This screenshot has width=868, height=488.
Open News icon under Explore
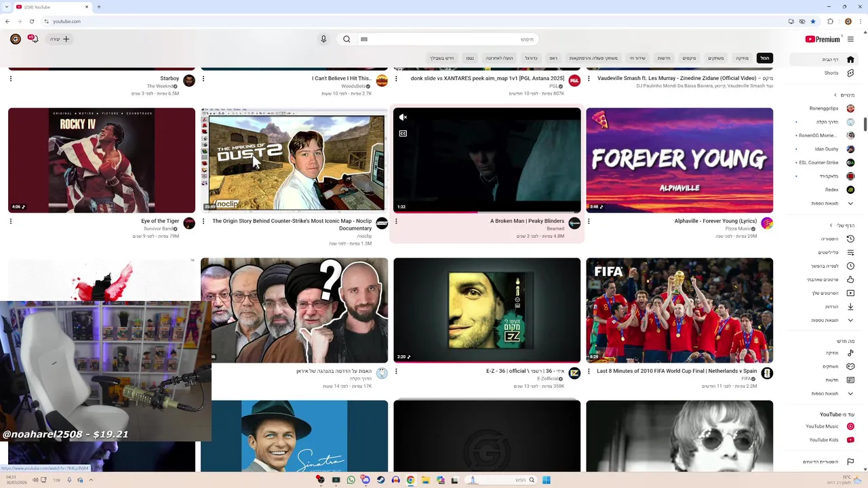click(850, 380)
